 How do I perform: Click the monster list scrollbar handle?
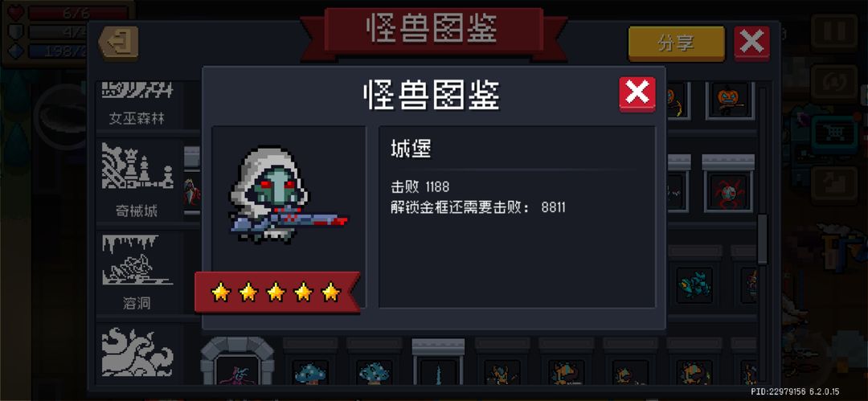(x=762, y=239)
